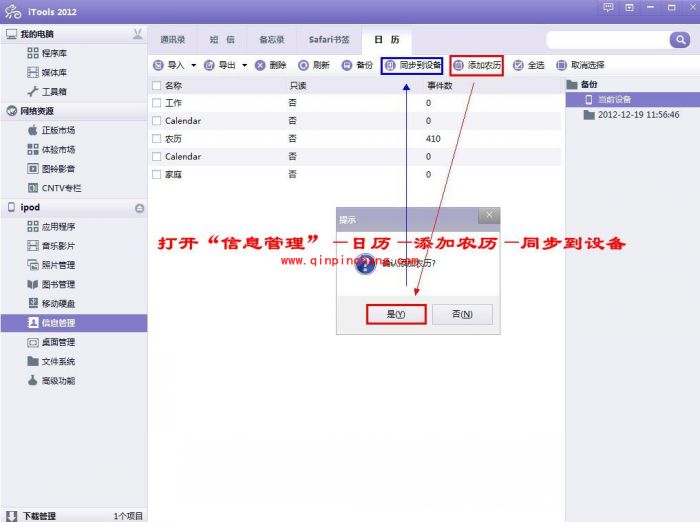Open the 导出 dropdown arrow
Image resolution: width=700 pixels, height=522 pixels.
(x=245, y=65)
